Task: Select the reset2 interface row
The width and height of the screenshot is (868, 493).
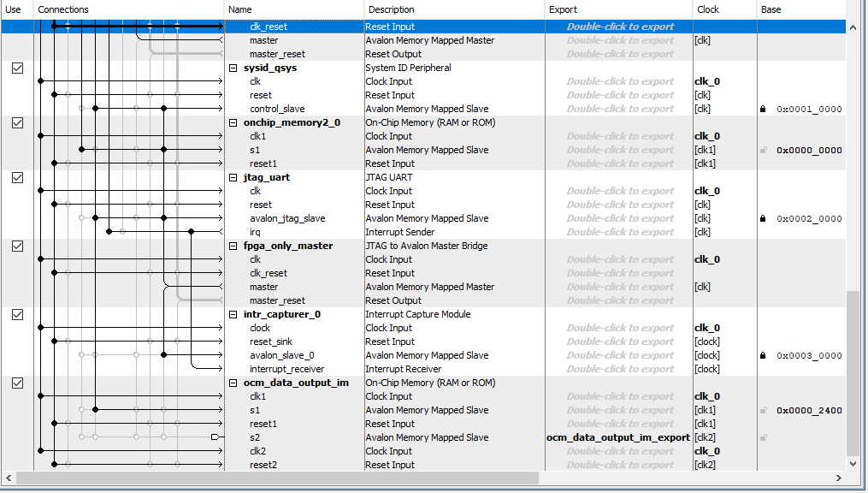Action: (x=263, y=465)
